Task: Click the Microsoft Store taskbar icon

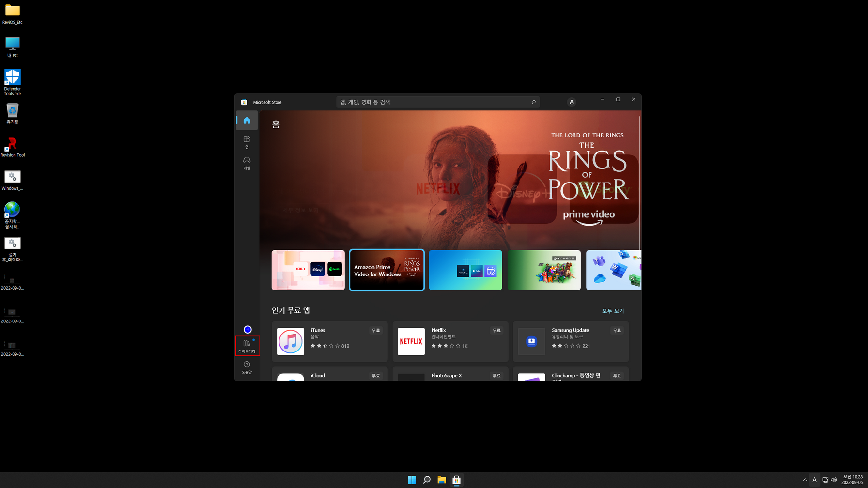Action: [x=456, y=480]
